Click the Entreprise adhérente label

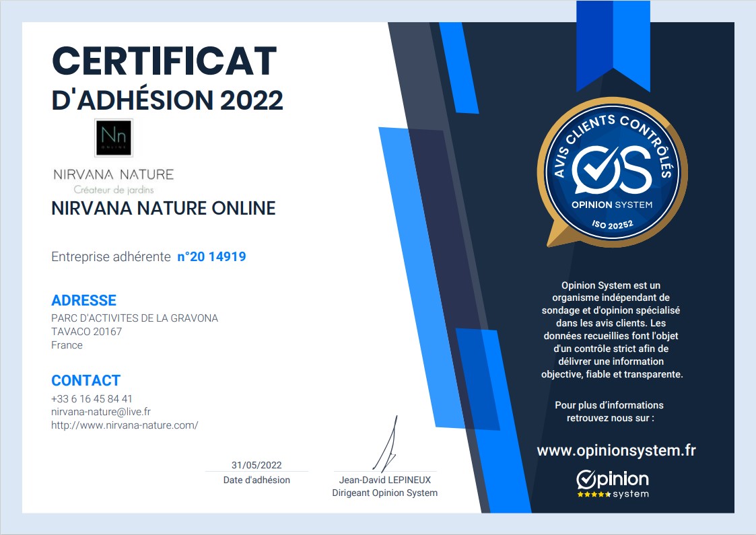click(111, 256)
